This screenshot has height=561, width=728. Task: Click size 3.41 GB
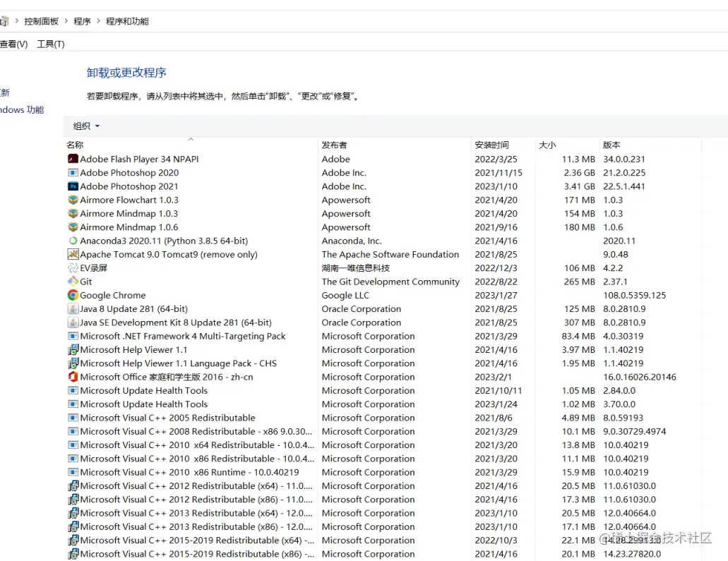coord(580,186)
